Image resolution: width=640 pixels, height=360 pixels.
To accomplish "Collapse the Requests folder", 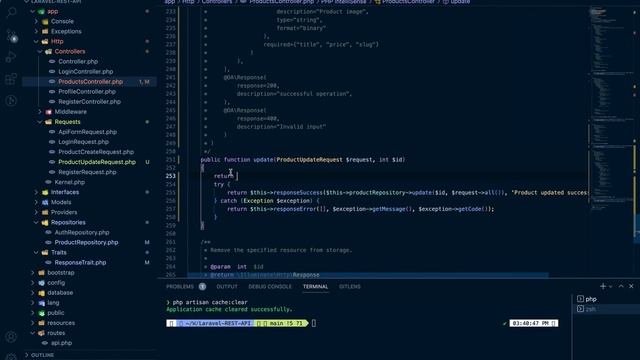I will (40, 122).
